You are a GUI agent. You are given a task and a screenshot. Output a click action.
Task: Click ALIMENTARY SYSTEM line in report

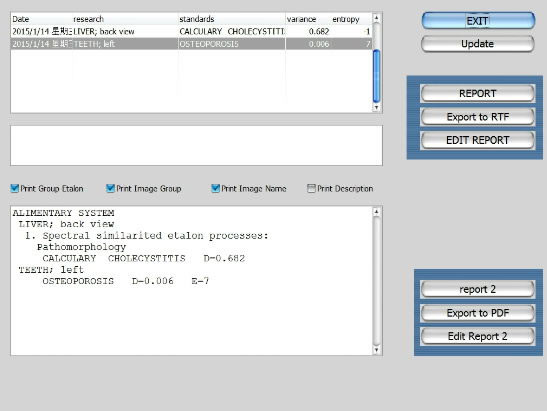point(63,213)
